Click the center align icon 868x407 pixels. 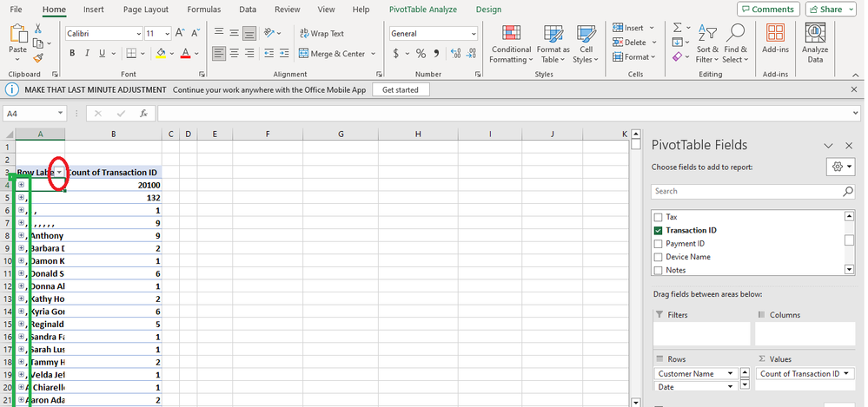coord(235,54)
